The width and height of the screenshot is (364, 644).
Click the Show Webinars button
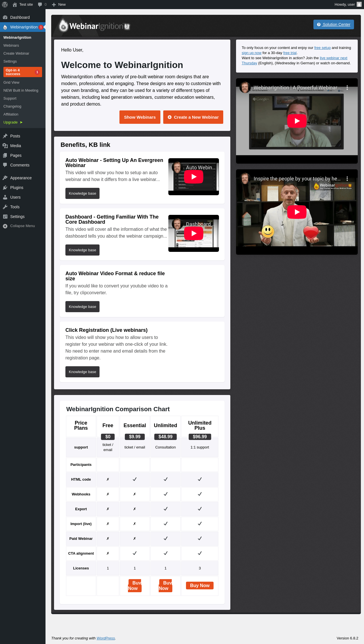click(x=140, y=117)
